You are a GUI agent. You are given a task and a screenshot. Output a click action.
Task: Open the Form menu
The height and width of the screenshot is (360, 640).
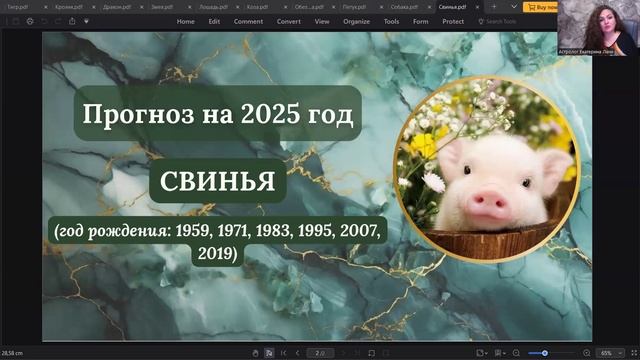[420, 22]
